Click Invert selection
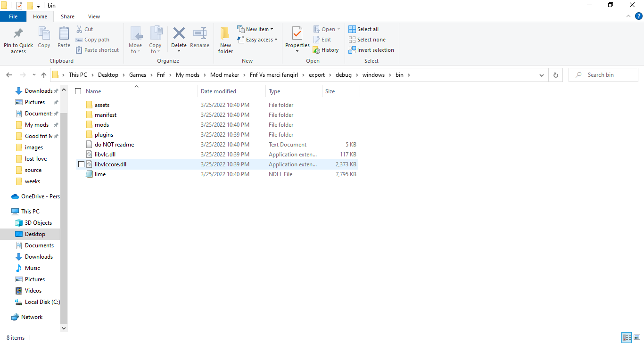The image size is (644, 343). coord(371,49)
